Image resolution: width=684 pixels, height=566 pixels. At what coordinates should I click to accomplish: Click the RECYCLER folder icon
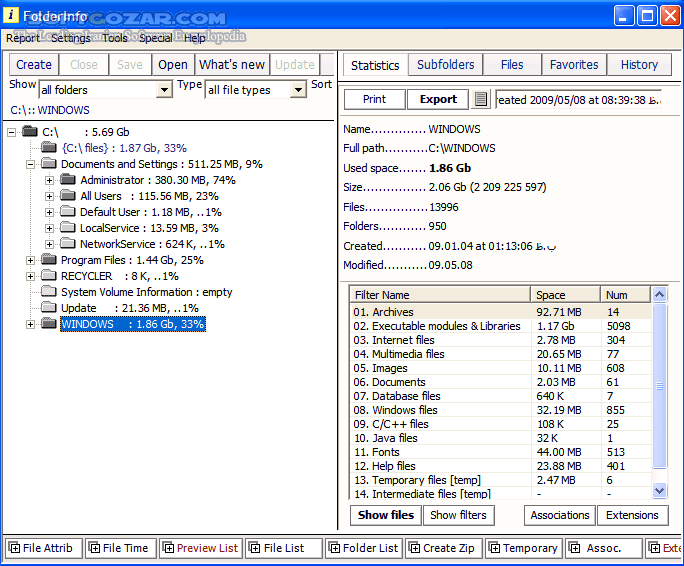pos(49,276)
